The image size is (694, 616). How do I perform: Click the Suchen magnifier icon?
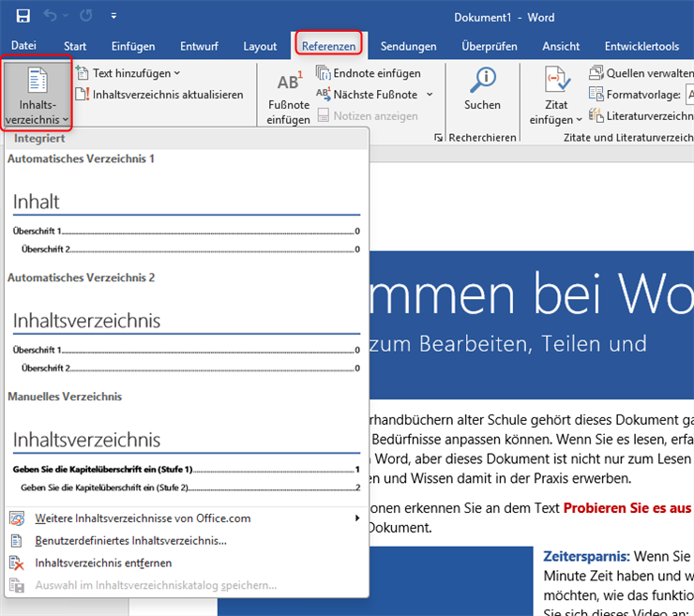pyautogui.click(x=482, y=80)
